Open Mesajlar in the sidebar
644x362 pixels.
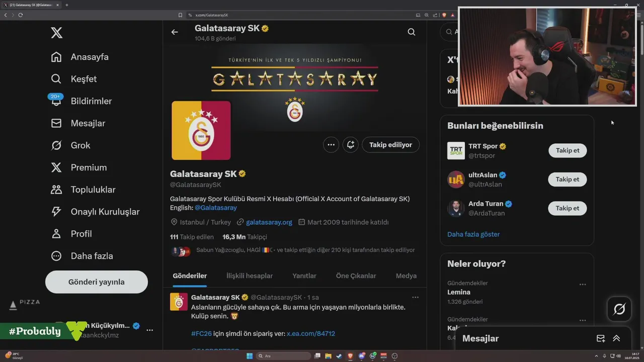click(78, 123)
